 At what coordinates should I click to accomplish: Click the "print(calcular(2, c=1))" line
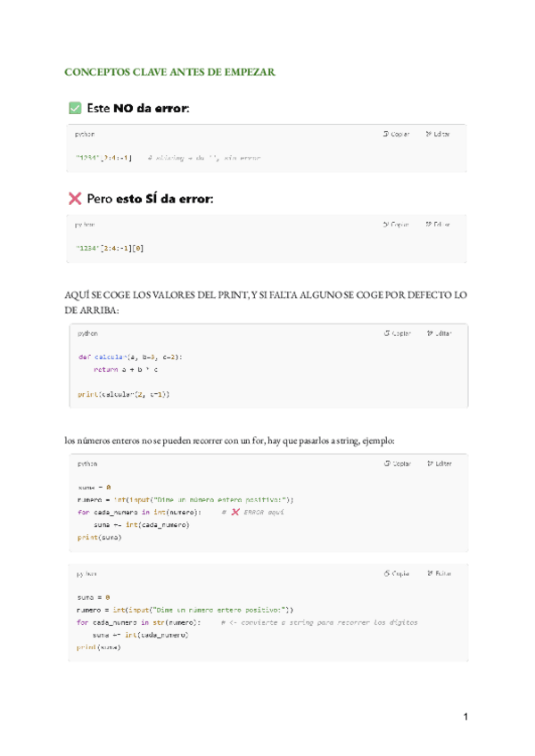click(x=123, y=393)
